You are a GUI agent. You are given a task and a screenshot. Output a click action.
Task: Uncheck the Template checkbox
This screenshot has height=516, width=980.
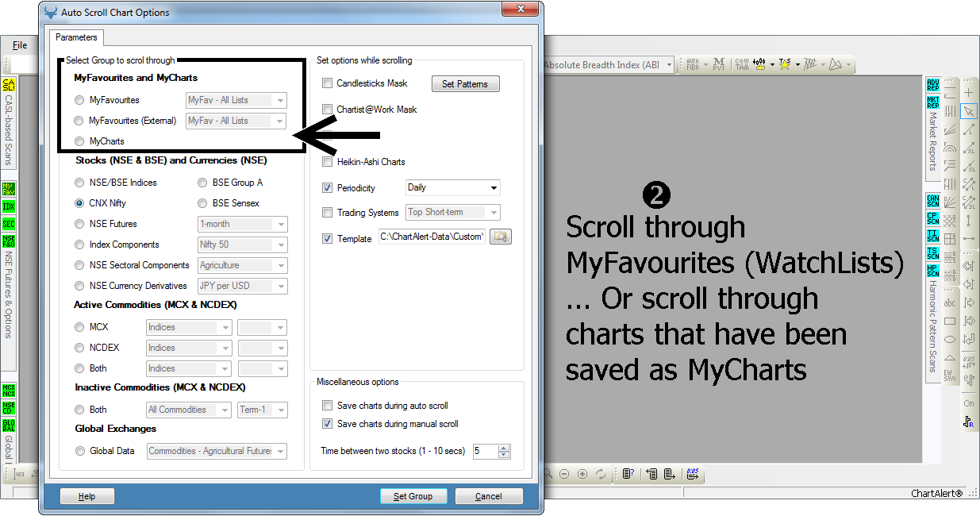(328, 238)
